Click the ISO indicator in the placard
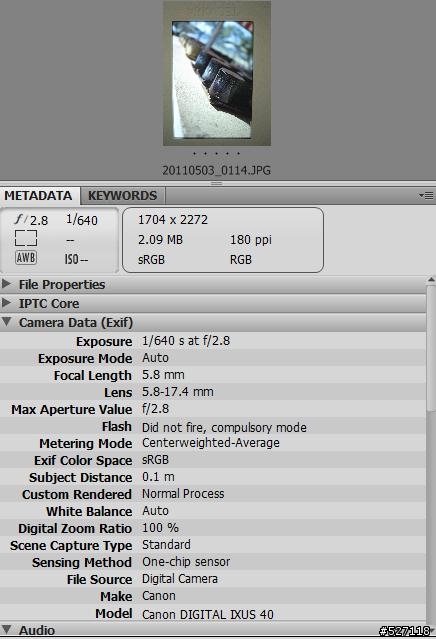The image size is (436, 639). click(76, 259)
